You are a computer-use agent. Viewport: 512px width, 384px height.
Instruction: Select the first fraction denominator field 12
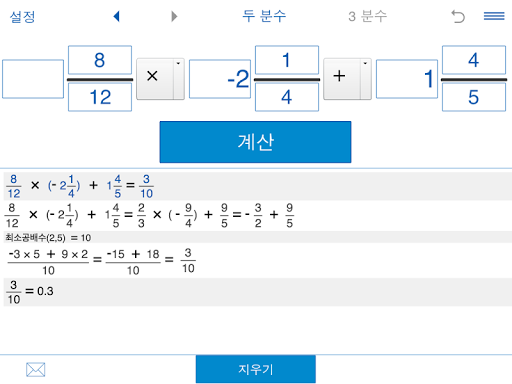[100, 97]
